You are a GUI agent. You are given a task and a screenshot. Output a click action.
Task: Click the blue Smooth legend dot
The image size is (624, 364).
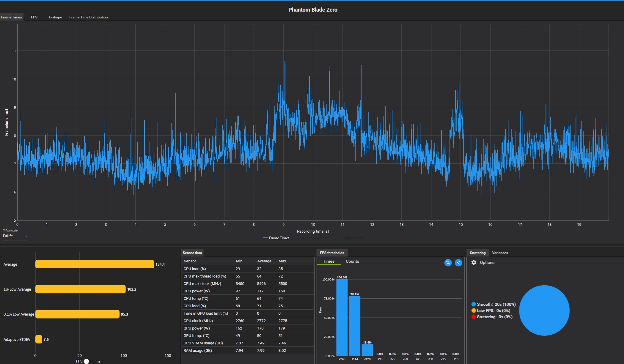473,304
